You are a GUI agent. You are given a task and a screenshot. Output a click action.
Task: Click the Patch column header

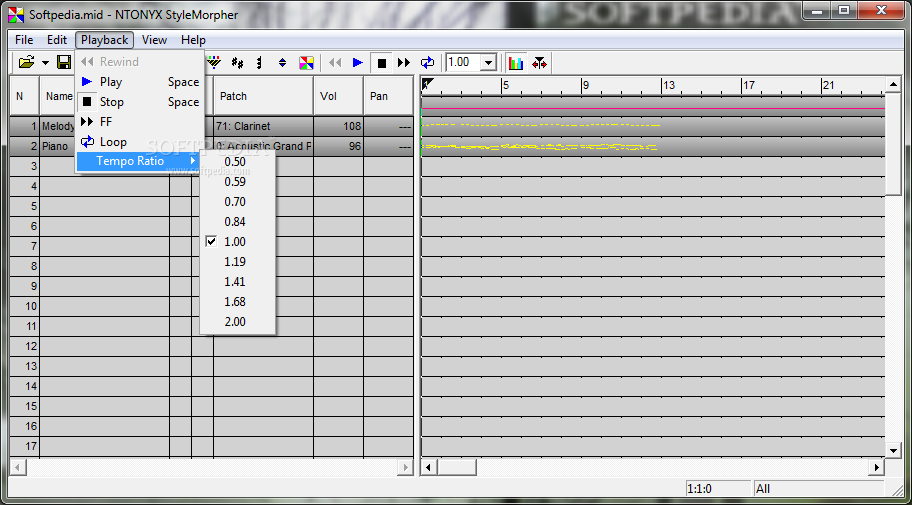(263, 95)
